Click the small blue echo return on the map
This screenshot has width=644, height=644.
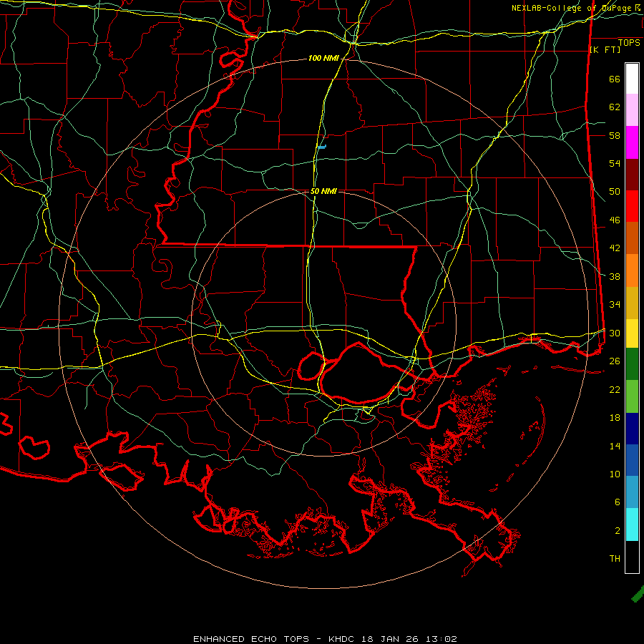tap(321, 147)
